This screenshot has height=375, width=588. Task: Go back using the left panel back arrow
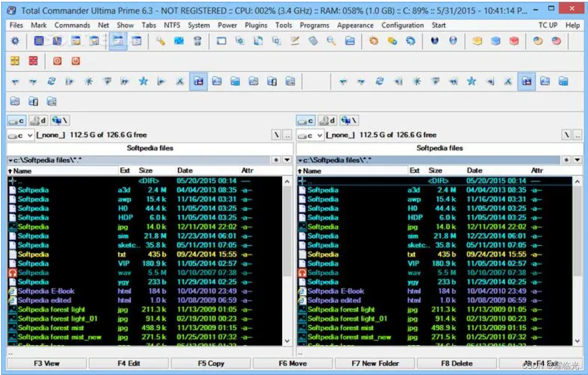15,81
